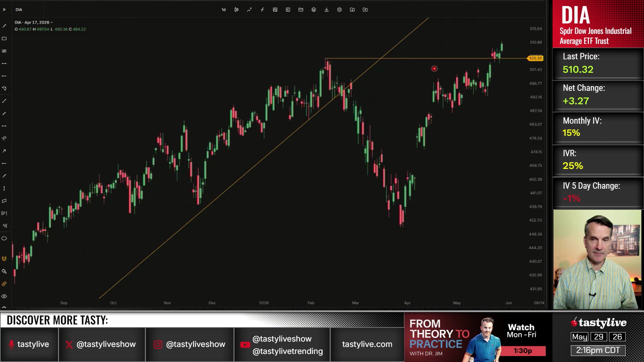The height and width of the screenshot is (362, 644).
Task: Select the parallel channel drawing tool
Action: (x=4, y=51)
